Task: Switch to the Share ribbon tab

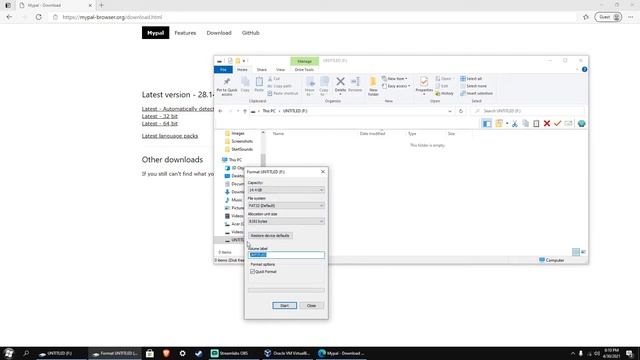Action: pyautogui.click(x=262, y=70)
